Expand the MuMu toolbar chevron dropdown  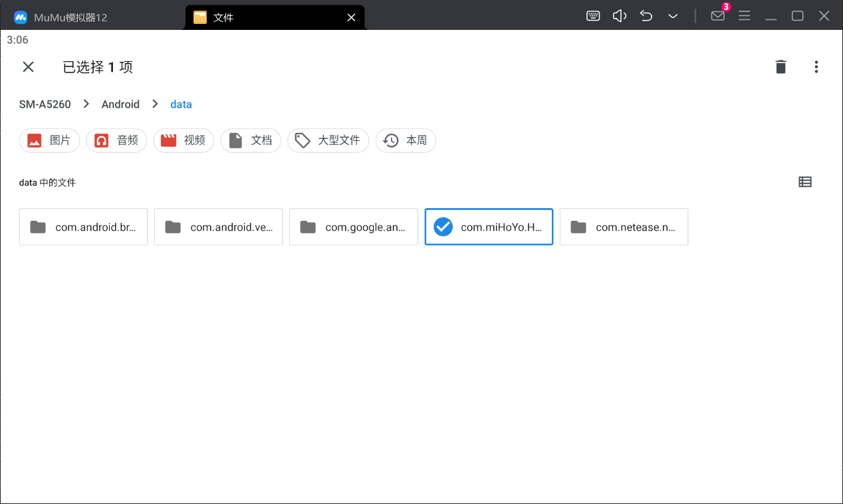(x=673, y=16)
